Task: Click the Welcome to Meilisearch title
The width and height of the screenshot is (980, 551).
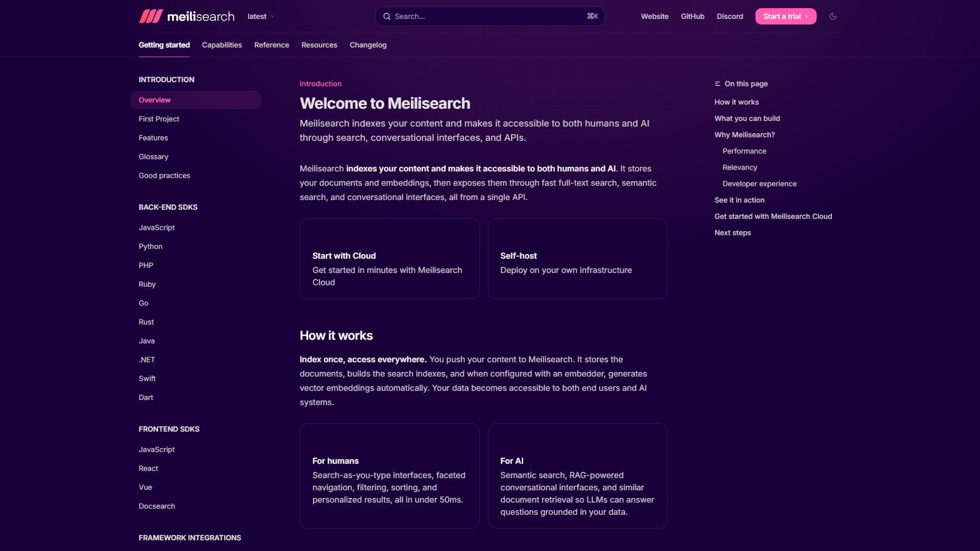Action: [x=385, y=104]
